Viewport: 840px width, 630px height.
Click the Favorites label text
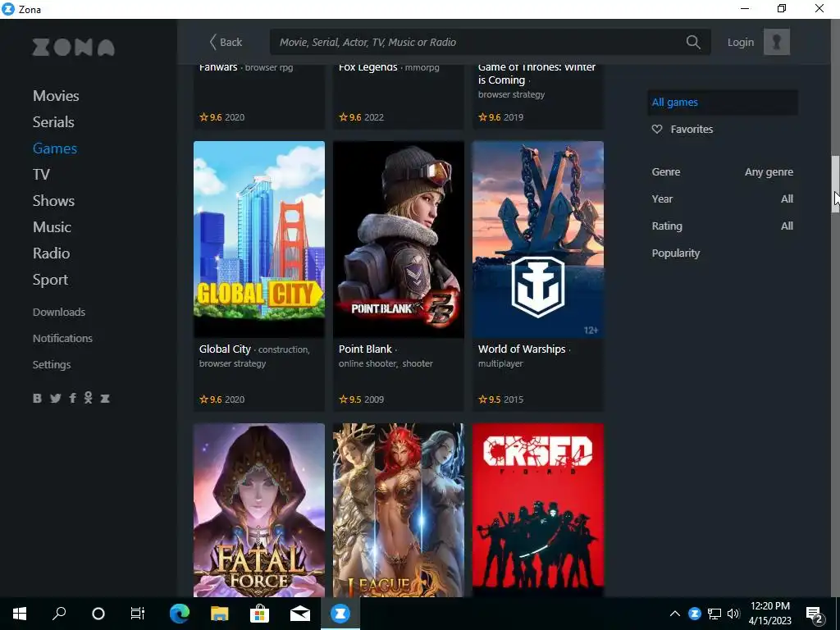click(692, 129)
